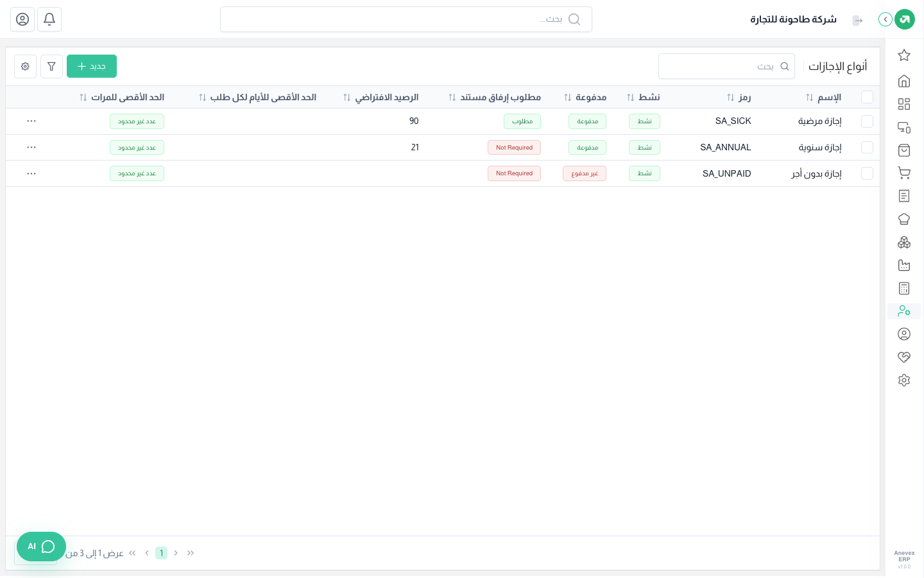Focus the global بحث search bar at top

pyautogui.click(x=406, y=19)
